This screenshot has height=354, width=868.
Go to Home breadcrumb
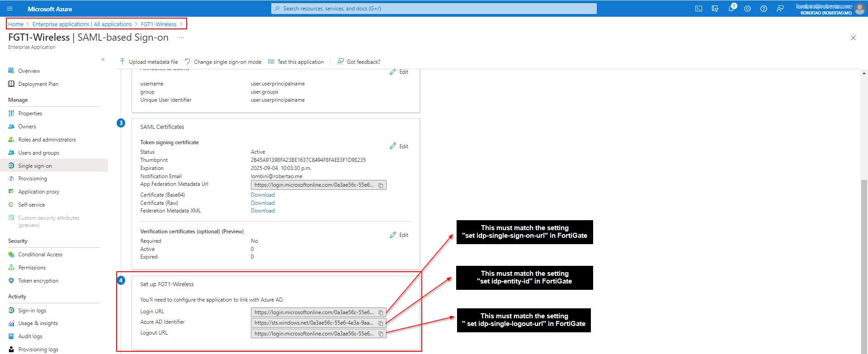(x=16, y=24)
